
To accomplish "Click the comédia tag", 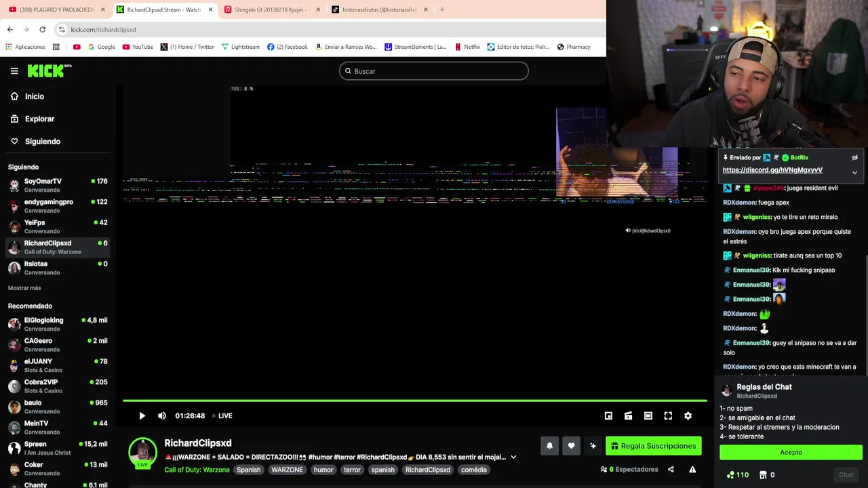I will point(473,470).
